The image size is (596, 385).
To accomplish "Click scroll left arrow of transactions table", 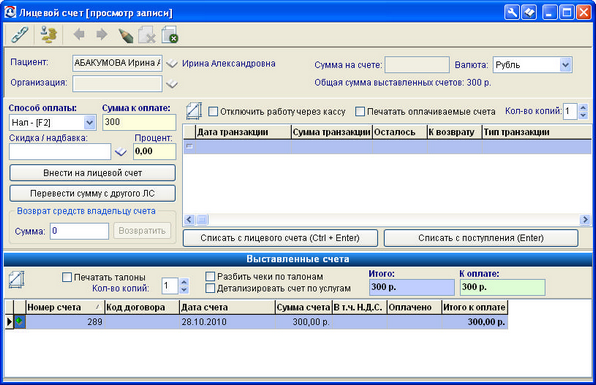I will tap(189, 219).
